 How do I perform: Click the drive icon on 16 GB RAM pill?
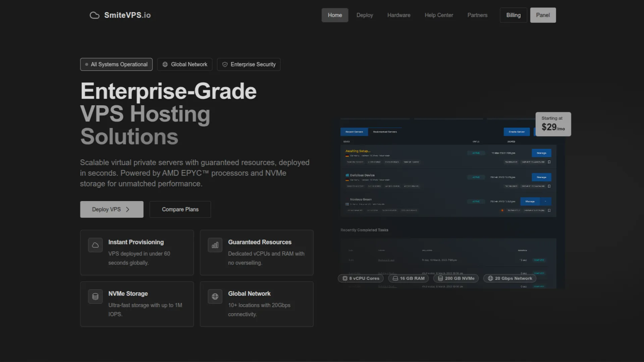point(395,278)
